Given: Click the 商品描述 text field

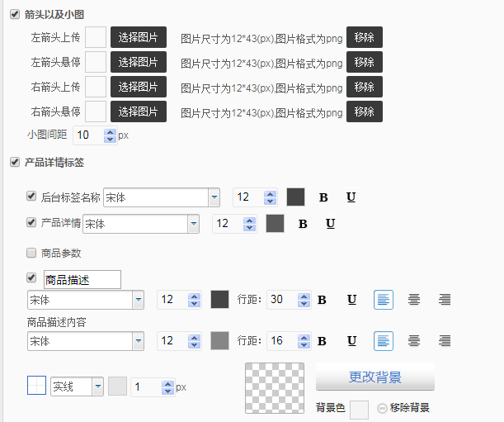Looking at the screenshot, I should pyautogui.click(x=82, y=280).
